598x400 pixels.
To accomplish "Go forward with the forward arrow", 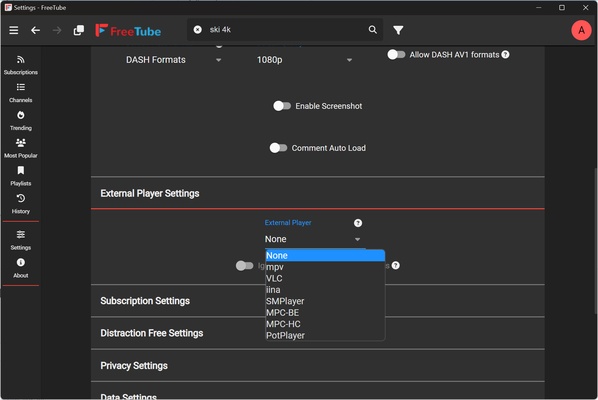I will [57, 30].
